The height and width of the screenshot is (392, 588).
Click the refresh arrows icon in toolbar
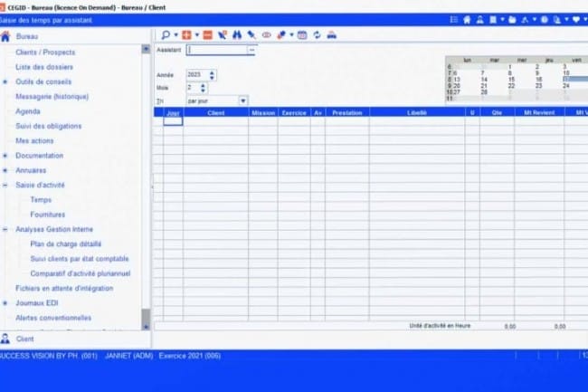(317, 34)
